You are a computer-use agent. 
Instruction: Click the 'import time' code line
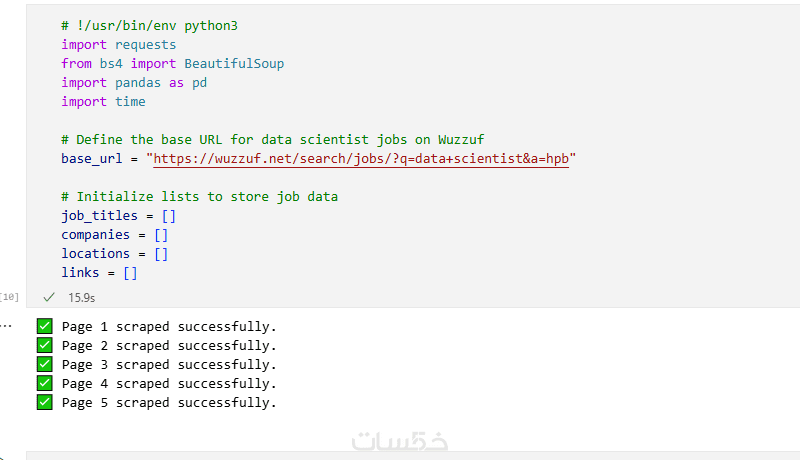tap(103, 102)
